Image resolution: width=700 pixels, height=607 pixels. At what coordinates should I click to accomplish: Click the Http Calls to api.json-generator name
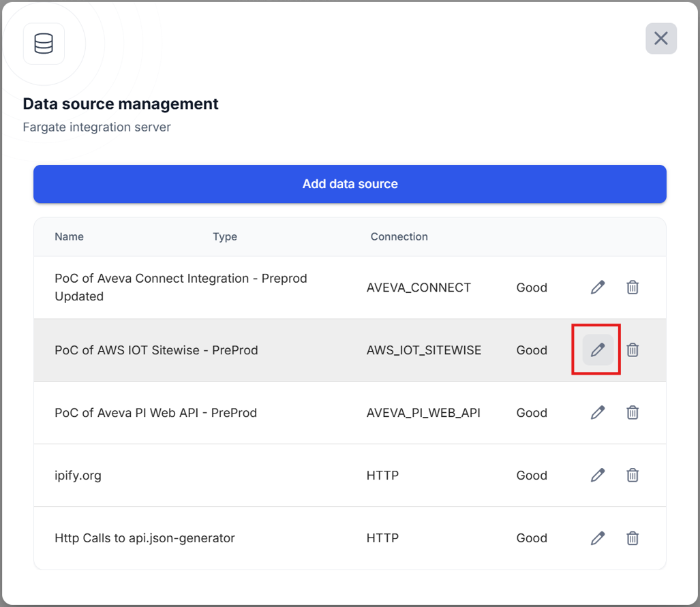point(144,538)
